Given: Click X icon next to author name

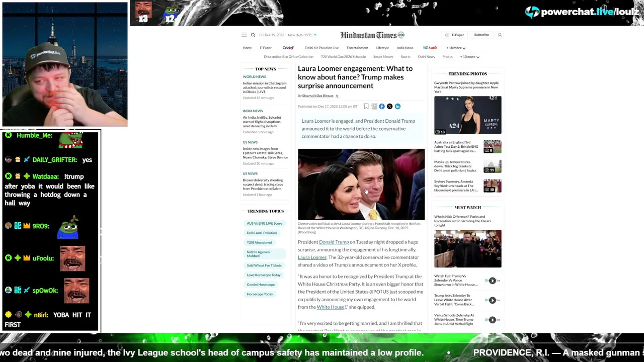Looking at the screenshot, I should 337,96.
